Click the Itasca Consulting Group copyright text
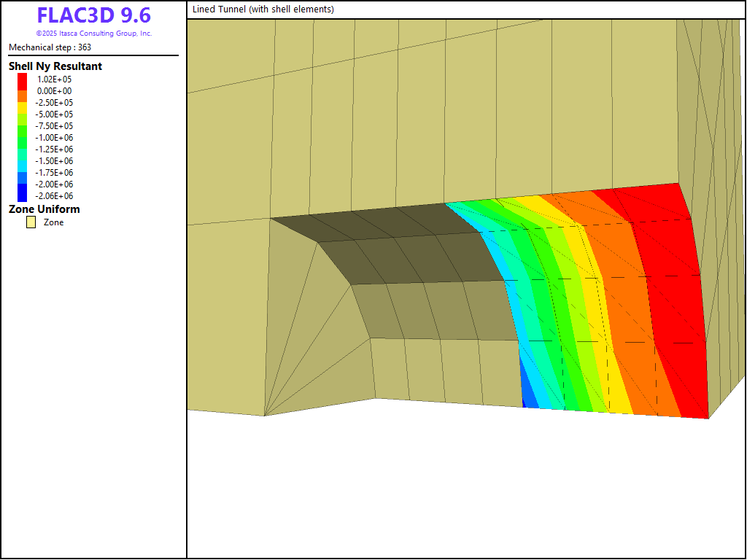Screen dimensions: 747x560 tap(93, 34)
